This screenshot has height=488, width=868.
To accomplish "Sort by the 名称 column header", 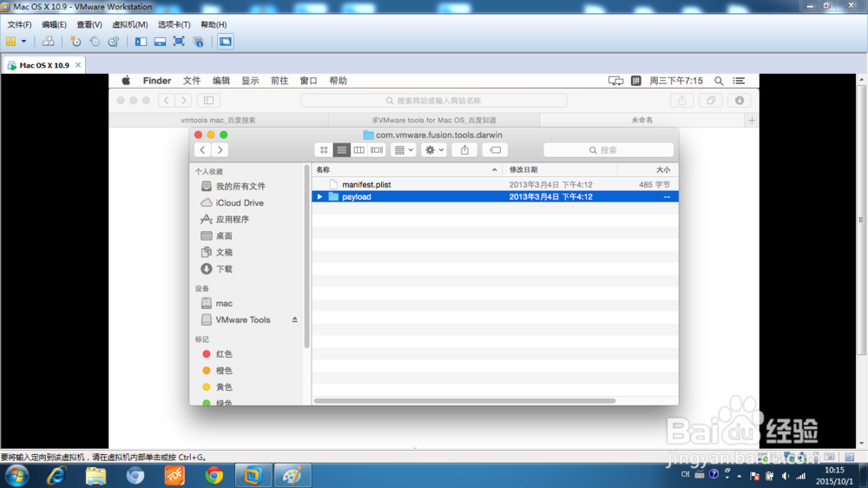I will pos(407,169).
